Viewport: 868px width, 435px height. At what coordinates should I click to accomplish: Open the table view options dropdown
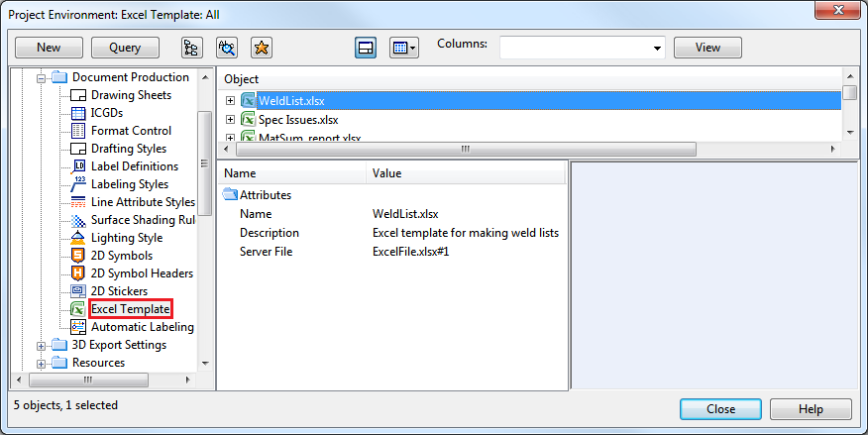click(x=403, y=48)
